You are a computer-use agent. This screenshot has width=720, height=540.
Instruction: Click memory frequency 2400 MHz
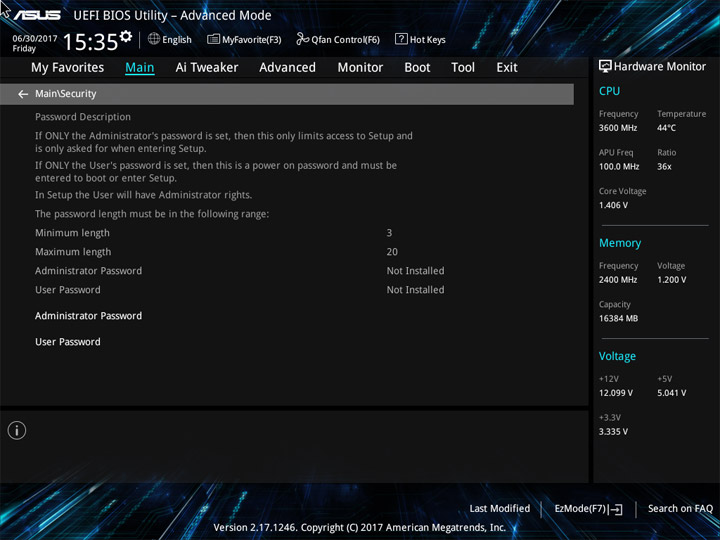point(618,280)
